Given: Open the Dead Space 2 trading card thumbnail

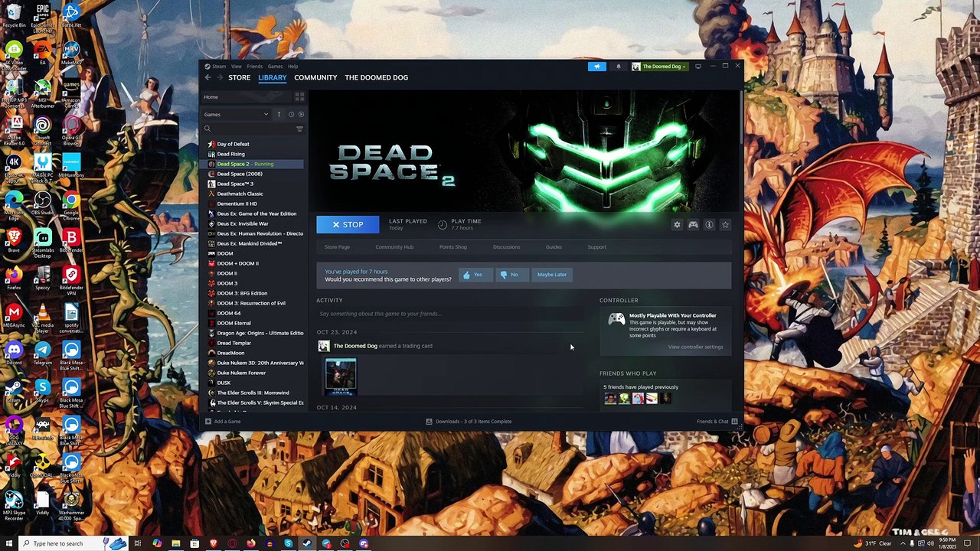Looking at the screenshot, I should 341,377.
